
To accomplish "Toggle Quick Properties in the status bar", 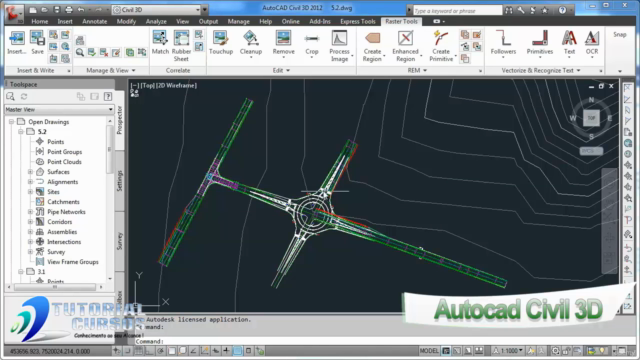I will click(x=249, y=351).
